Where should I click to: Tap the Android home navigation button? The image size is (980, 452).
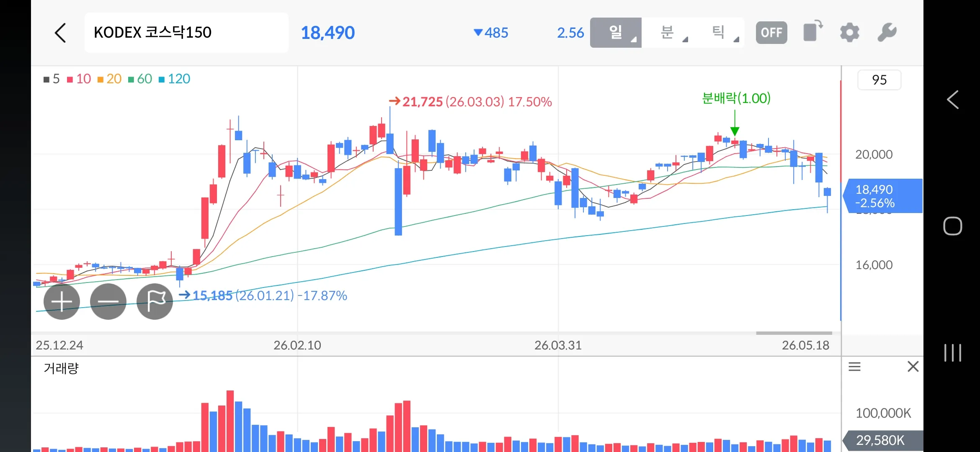click(952, 226)
